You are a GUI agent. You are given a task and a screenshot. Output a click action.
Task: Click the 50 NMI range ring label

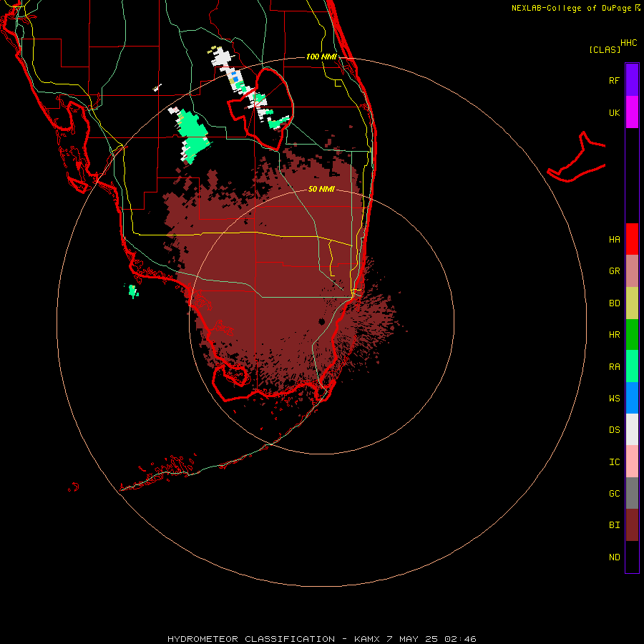pyautogui.click(x=321, y=189)
